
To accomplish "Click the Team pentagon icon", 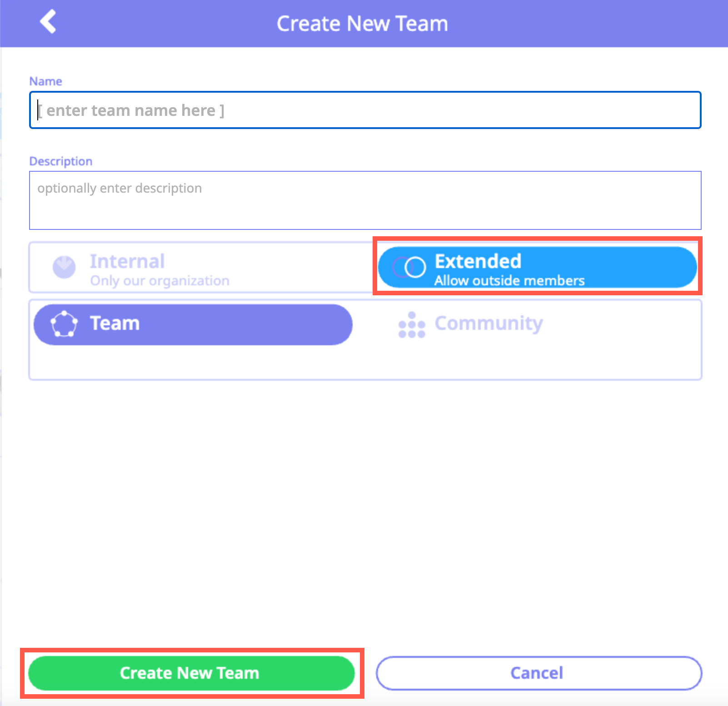I will coord(64,324).
